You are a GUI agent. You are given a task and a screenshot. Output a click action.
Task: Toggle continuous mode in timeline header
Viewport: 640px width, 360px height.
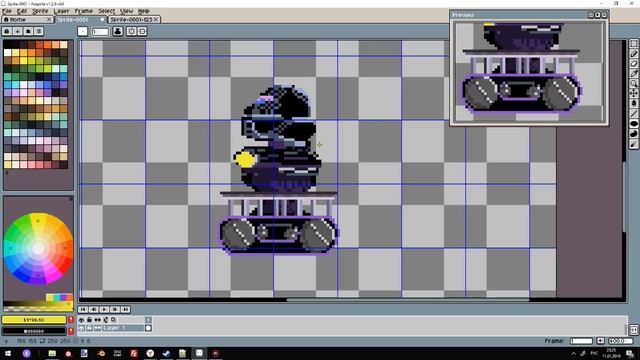tap(98, 320)
